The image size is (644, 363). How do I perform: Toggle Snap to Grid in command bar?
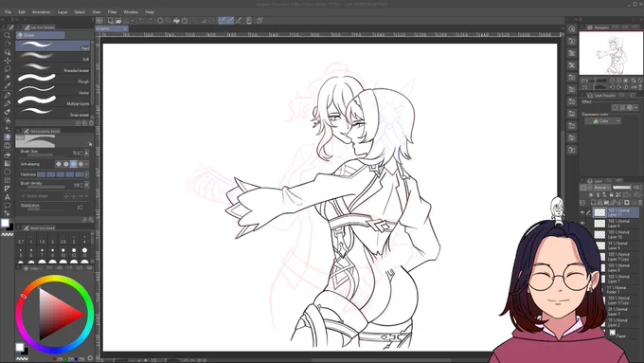point(239,21)
